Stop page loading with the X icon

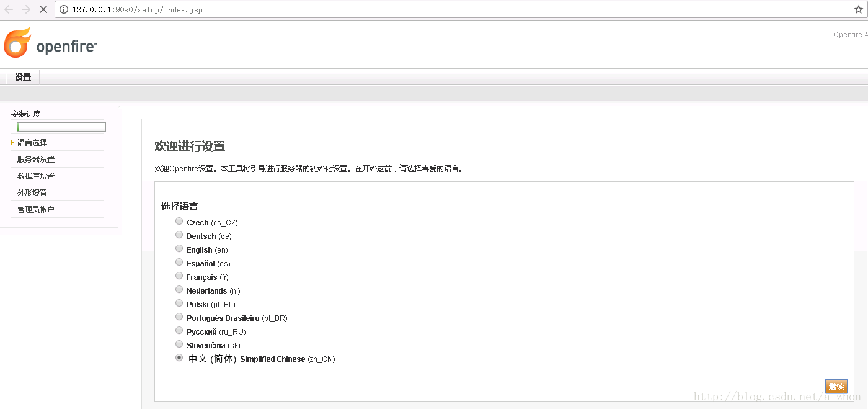(x=43, y=9)
